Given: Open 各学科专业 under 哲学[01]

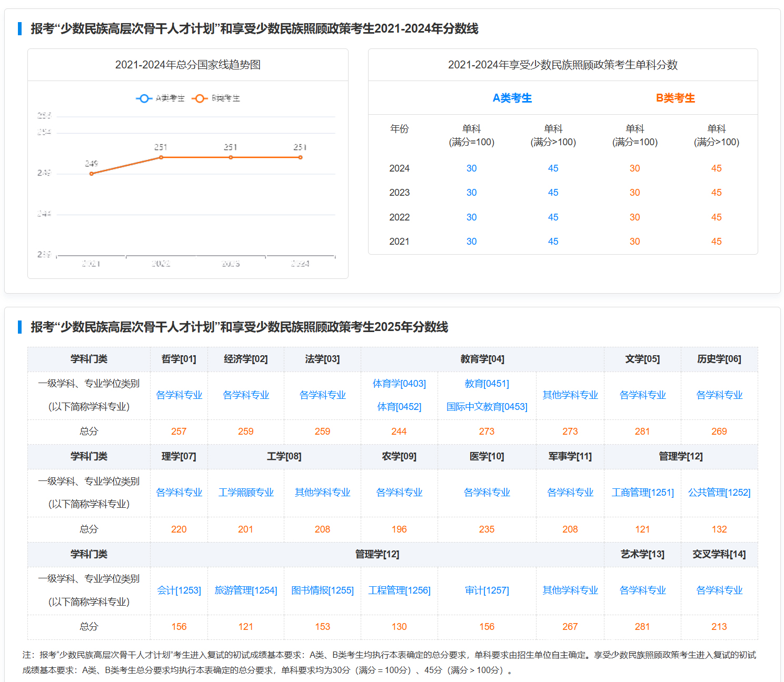Looking at the screenshot, I should coord(178,395).
